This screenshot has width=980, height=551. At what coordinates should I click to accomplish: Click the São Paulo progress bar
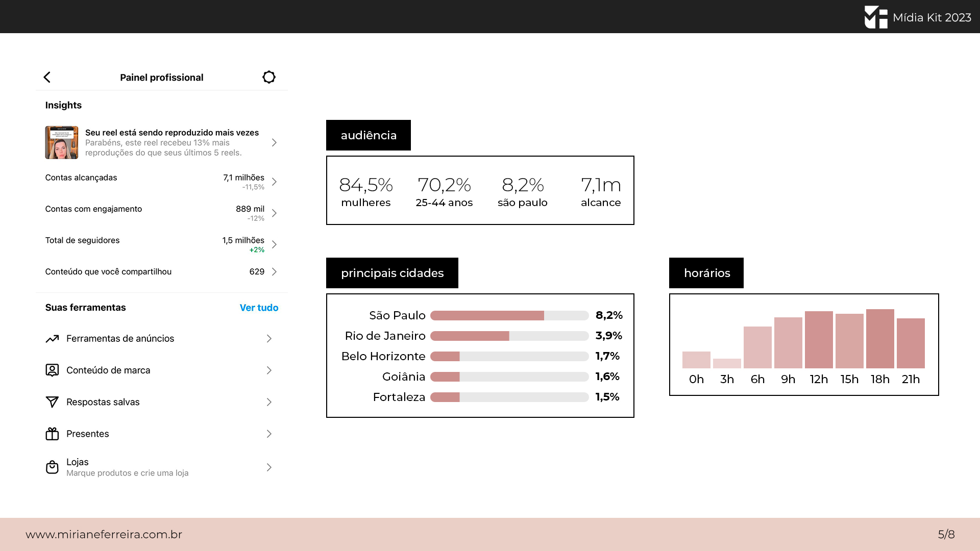click(x=509, y=316)
